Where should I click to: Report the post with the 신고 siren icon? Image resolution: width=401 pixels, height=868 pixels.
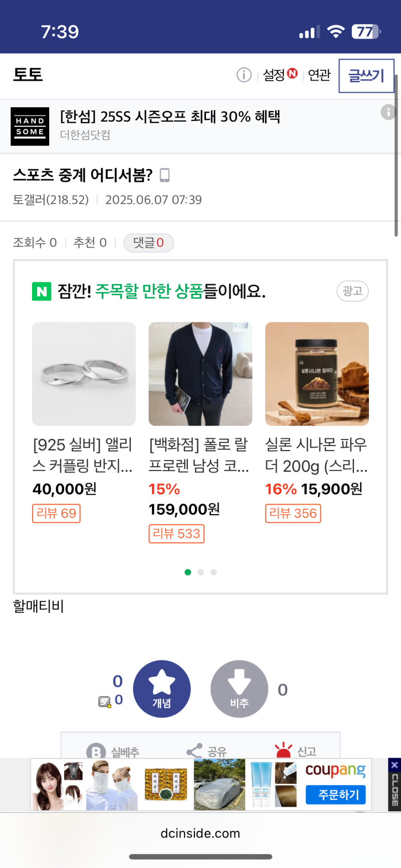(283, 750)
